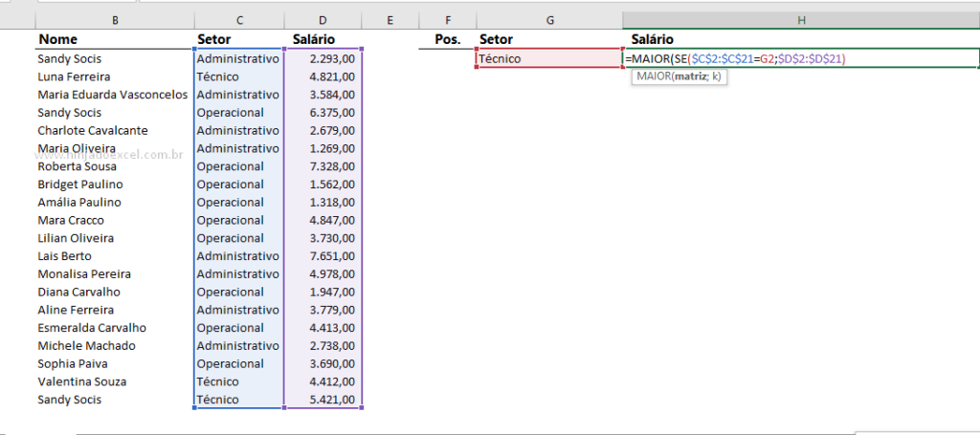Click inside the MAIOR formula cell
The width and height of the screenshot is (980, 435).
(x=801, y=58)
